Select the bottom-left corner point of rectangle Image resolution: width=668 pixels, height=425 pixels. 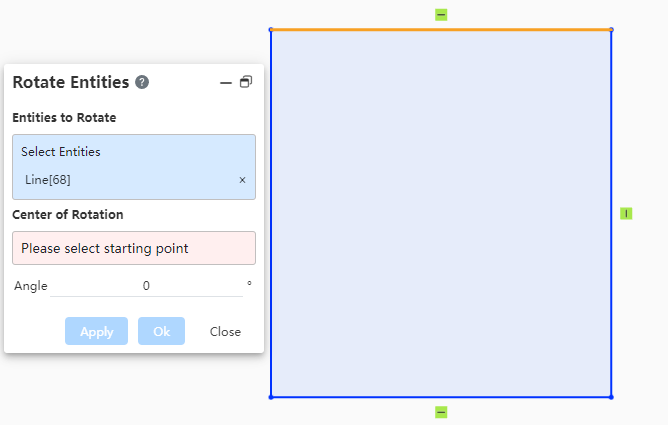[x=271, y=397]
